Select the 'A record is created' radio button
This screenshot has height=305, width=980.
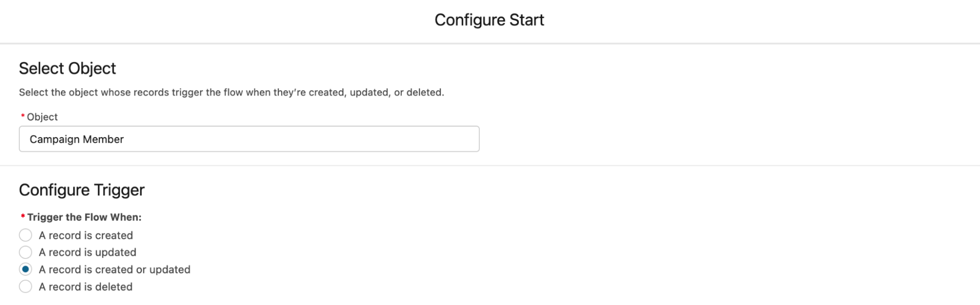(25, 235)
